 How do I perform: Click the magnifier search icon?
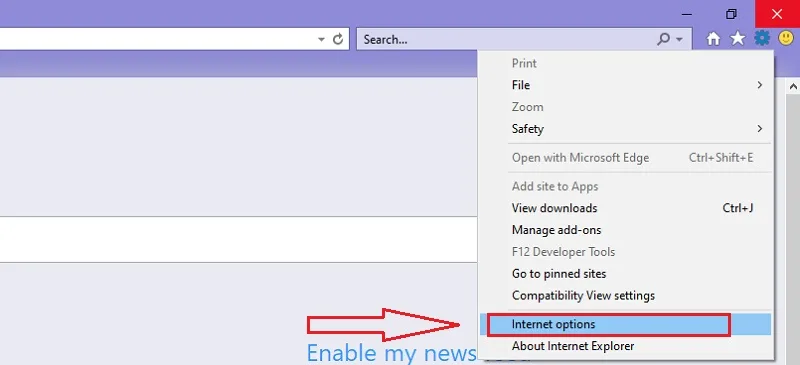(x=663, y=39)
